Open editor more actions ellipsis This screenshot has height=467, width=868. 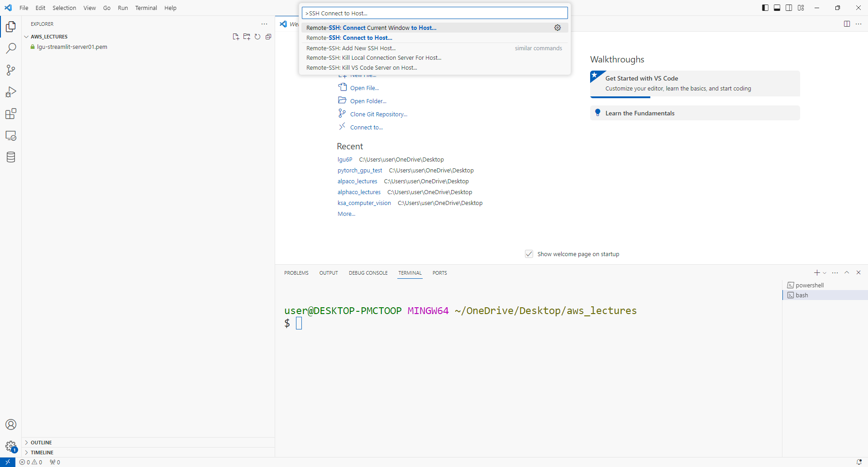pyautogui.click(x=858, y=24)
